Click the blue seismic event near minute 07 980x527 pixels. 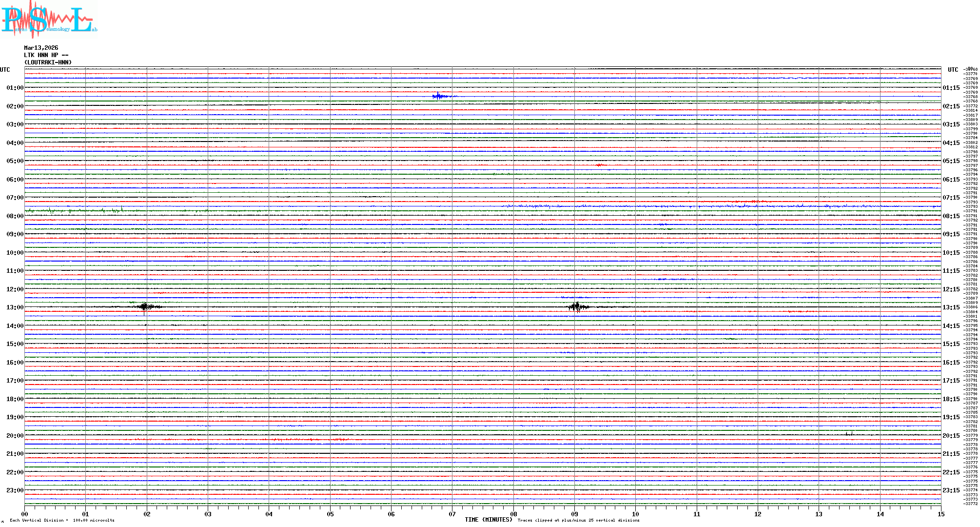click(439, 96)
